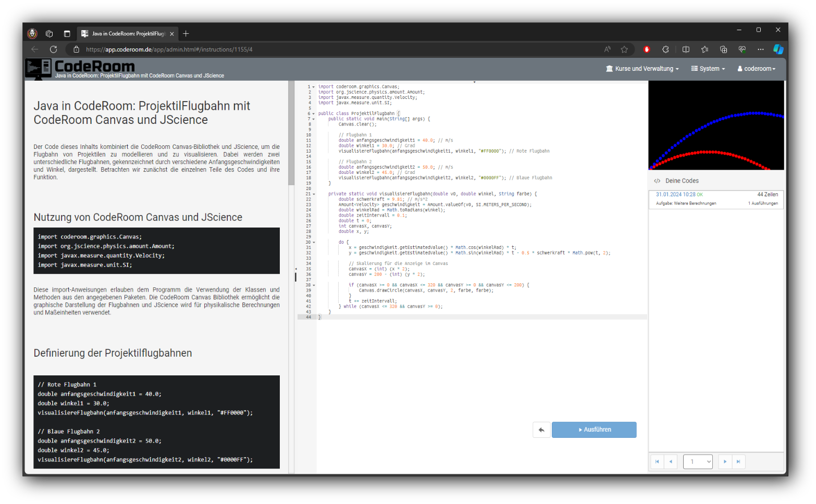Click the CodeRoom logo in the header
This screenshot has height=504, width=816.
coord(81,67)
